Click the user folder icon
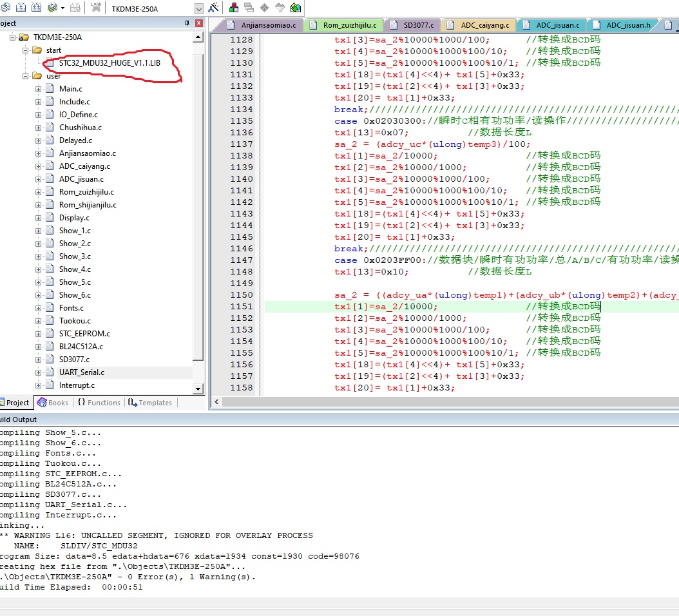Screen dimensions: 679x616 click(x=37, y=76)
